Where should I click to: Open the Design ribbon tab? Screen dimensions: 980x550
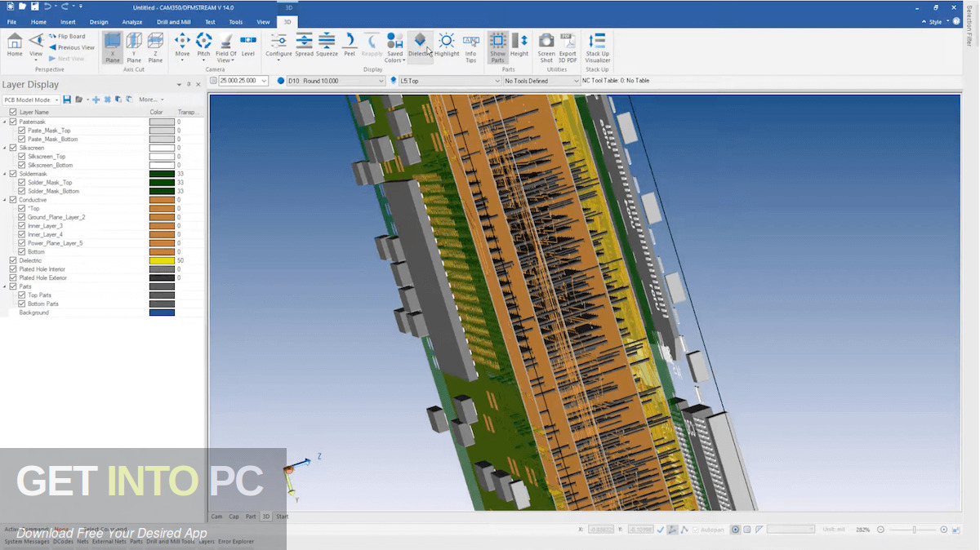pos(99,22)
